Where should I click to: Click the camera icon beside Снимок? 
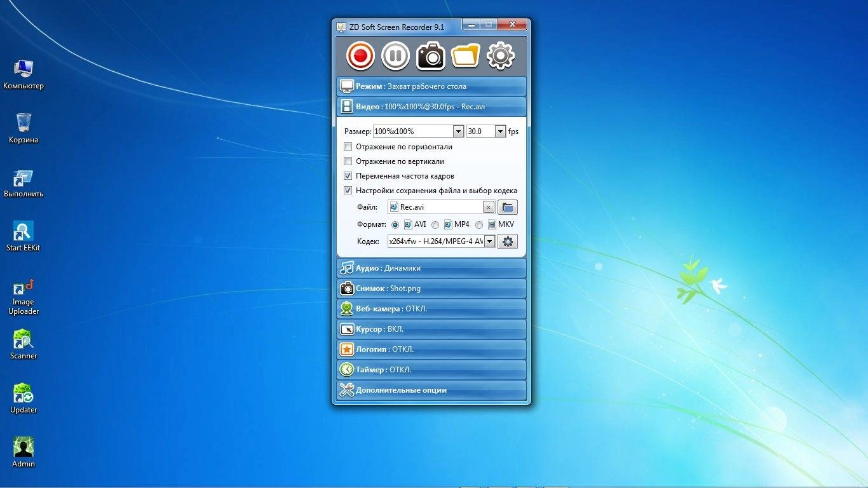point(347,288)
